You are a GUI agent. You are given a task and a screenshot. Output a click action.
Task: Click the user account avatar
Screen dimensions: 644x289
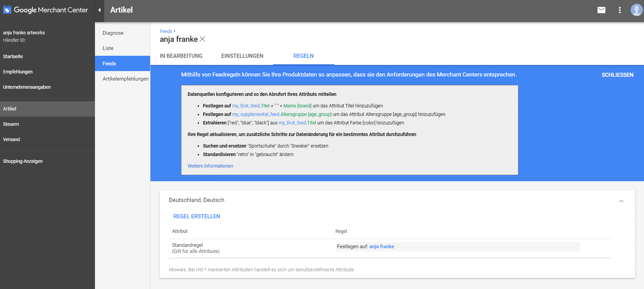coord(637,10)
